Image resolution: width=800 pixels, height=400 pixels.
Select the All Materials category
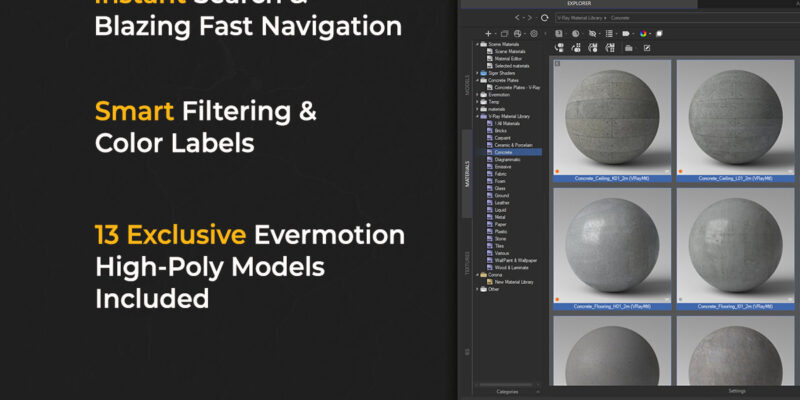507,123
